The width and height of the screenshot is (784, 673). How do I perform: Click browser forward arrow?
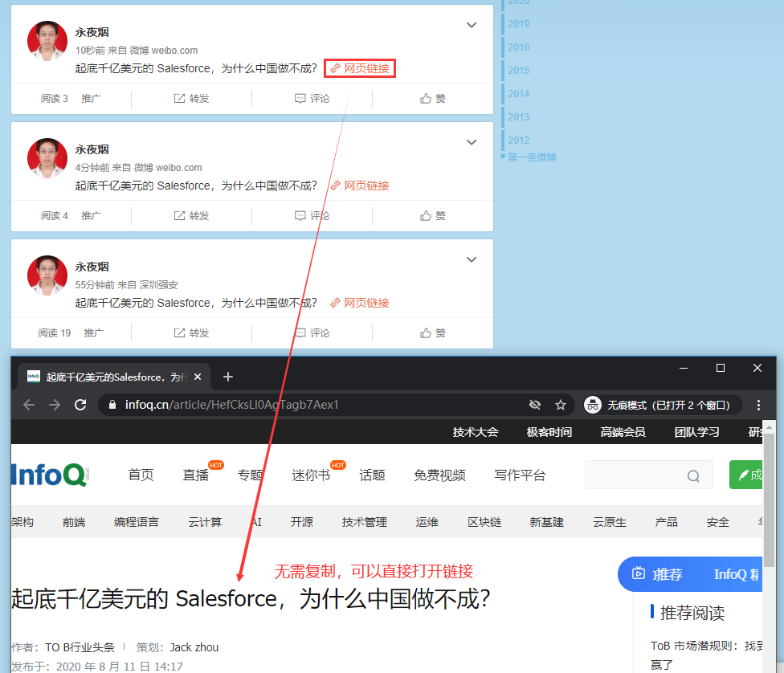(x=55, y=405)
